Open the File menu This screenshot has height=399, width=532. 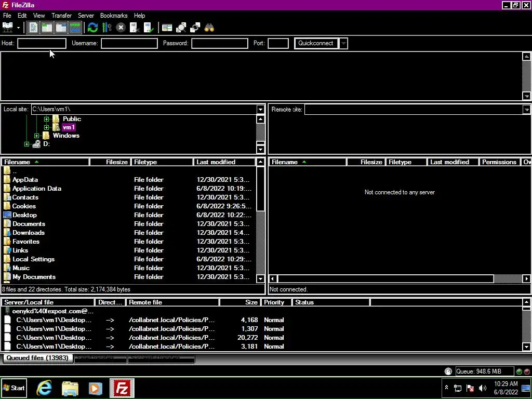7,16
